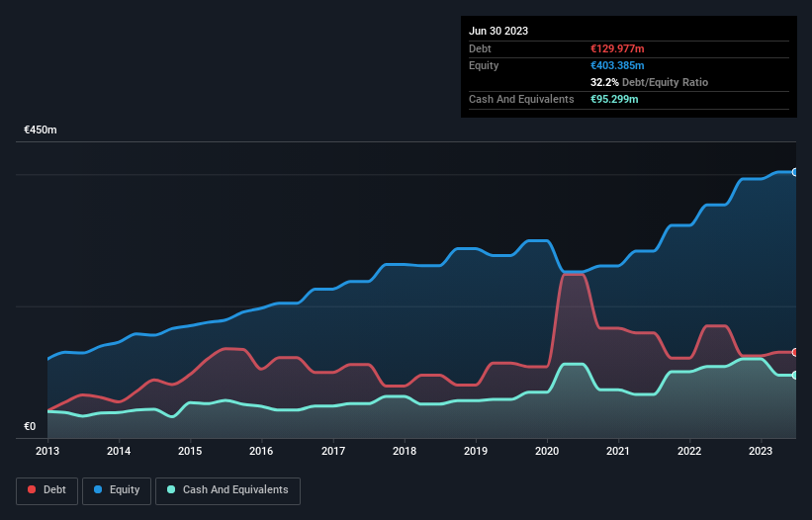The width and height of the screenshot is (812, 520).
Task: Select the blue Equity endpoint marker
Action: pos(795,172)
